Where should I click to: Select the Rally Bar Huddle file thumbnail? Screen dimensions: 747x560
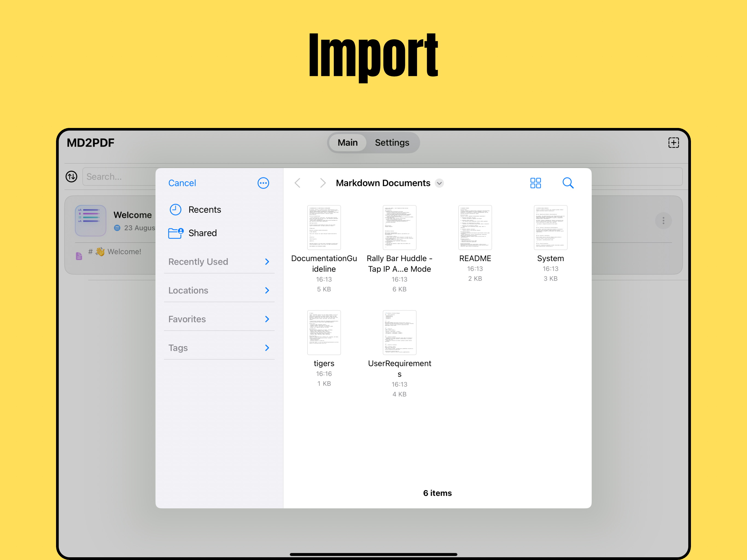(399, 227)
